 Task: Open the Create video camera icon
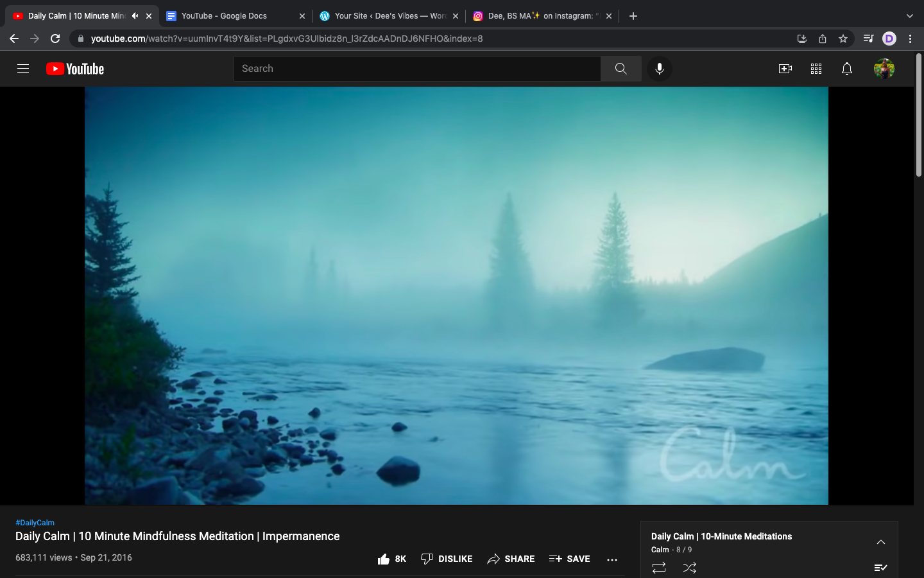785,69
